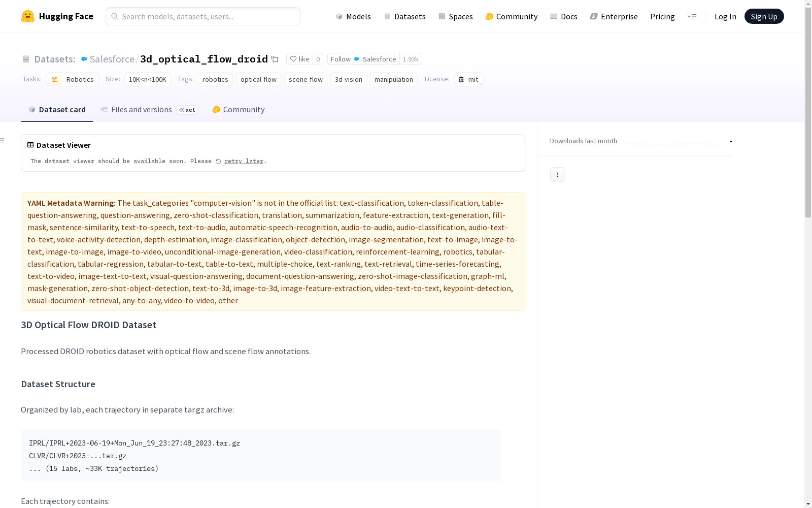The height and width of the screenshot is (508, 812).
Task: Click the 3d_optical_flow_droid dataset title
Action: pyautogui.click(x=204, y=59)
